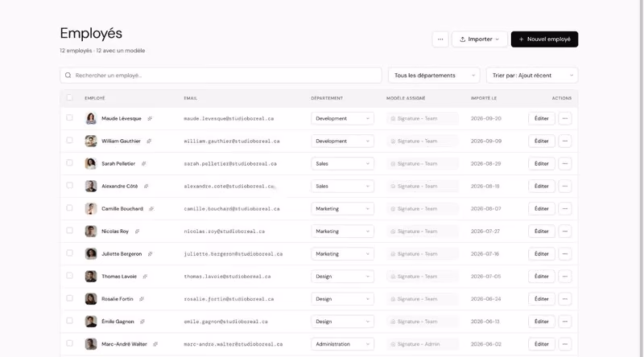Click the link icon next to Emile Gagnon
The image size is (644, 357).
(142, 322)
